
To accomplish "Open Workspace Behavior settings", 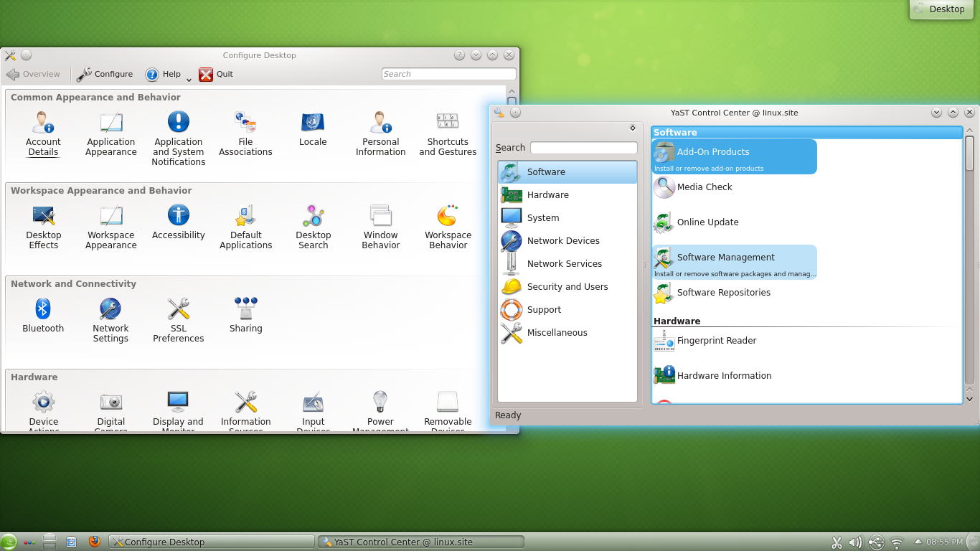I will click(x=448, y=227).
